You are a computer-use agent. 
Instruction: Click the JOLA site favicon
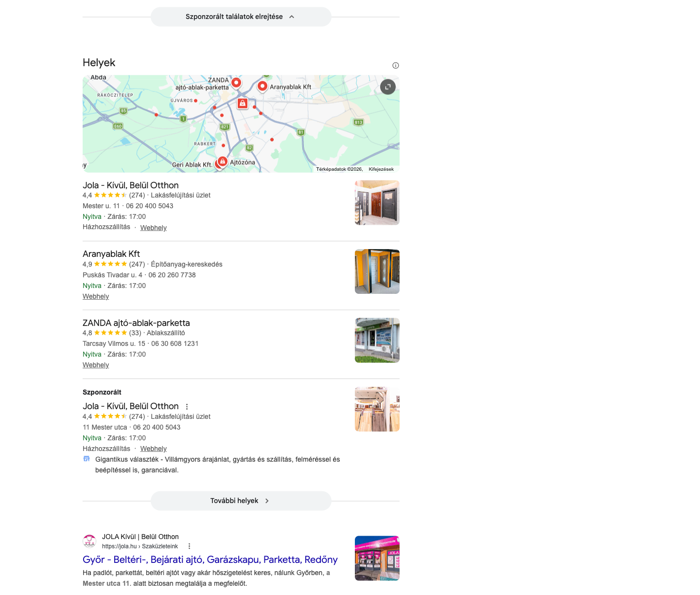pyautogui.click(x=89, y=541)
